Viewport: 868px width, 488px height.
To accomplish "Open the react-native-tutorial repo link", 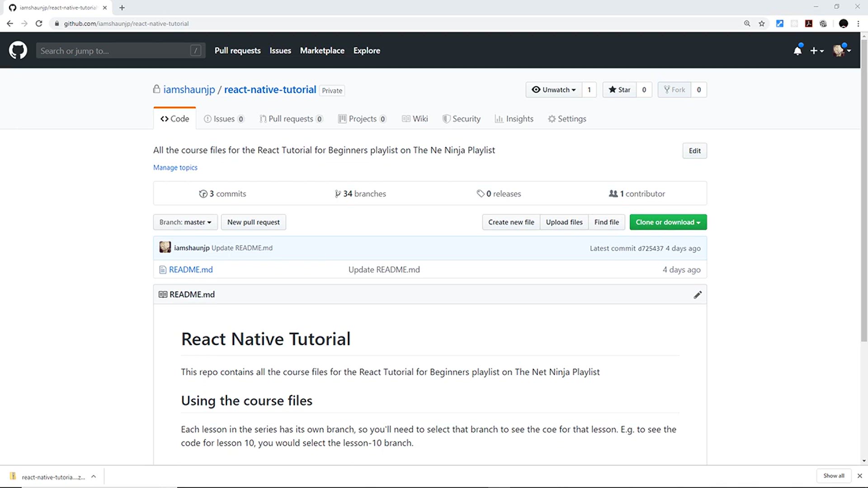I will pyautogui.click(x=270, y=89).
